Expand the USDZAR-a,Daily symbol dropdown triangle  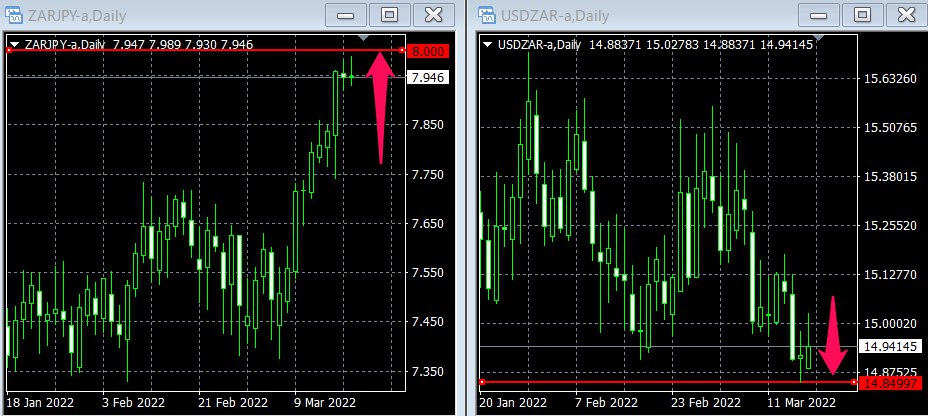pos(488,44)
